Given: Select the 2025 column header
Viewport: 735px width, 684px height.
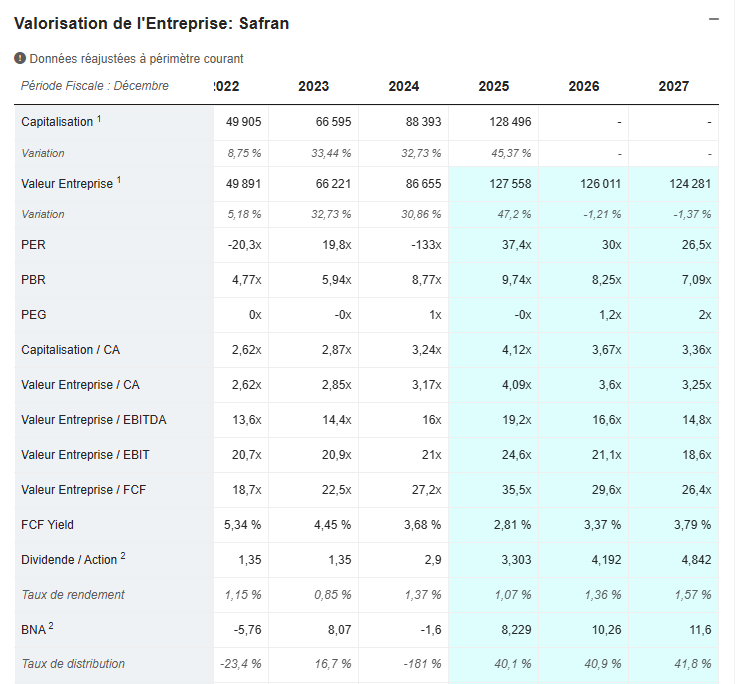Looking at the screenshot, I should [493, 87].
